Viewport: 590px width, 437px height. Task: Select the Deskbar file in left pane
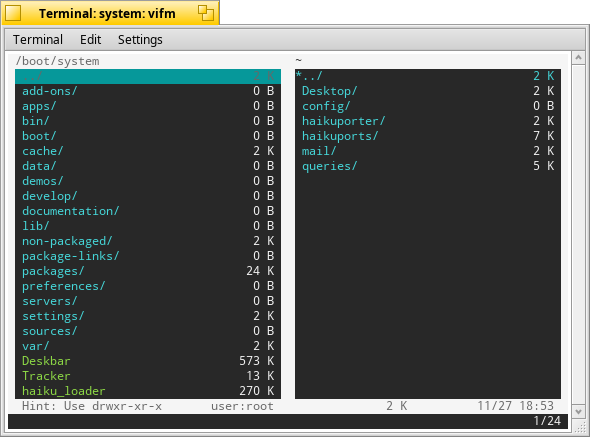[148, 361]
